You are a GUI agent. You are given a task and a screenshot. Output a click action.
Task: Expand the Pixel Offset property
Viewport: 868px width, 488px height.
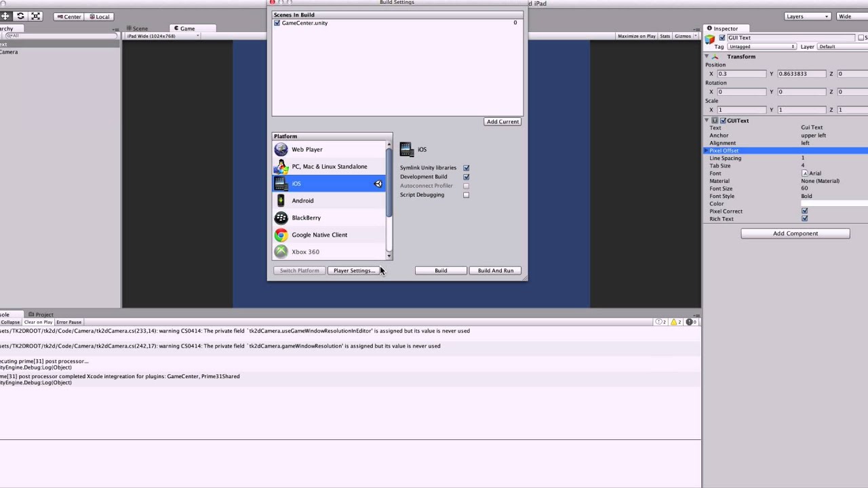pyautogui.click(x=706, y=150)
